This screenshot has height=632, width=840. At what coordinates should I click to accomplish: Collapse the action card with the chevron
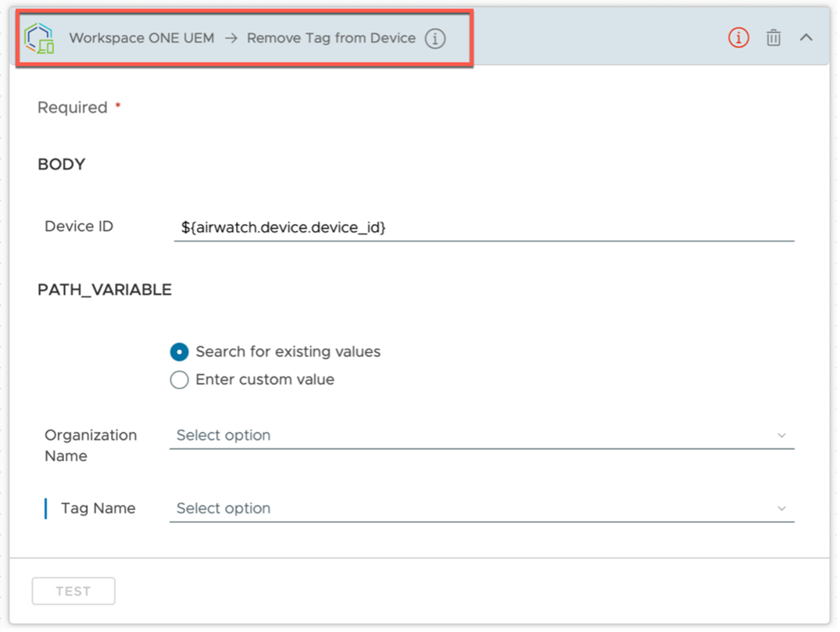[x=806, y=37]
